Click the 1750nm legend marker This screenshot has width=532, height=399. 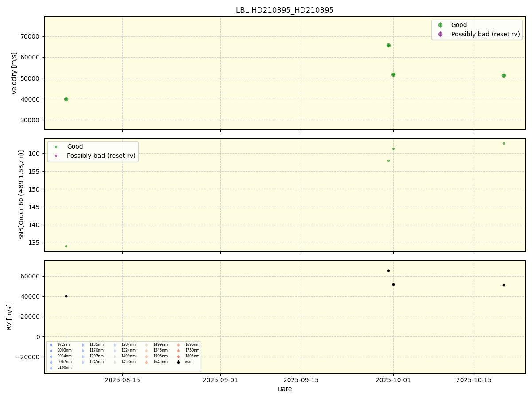coord(178,351)
